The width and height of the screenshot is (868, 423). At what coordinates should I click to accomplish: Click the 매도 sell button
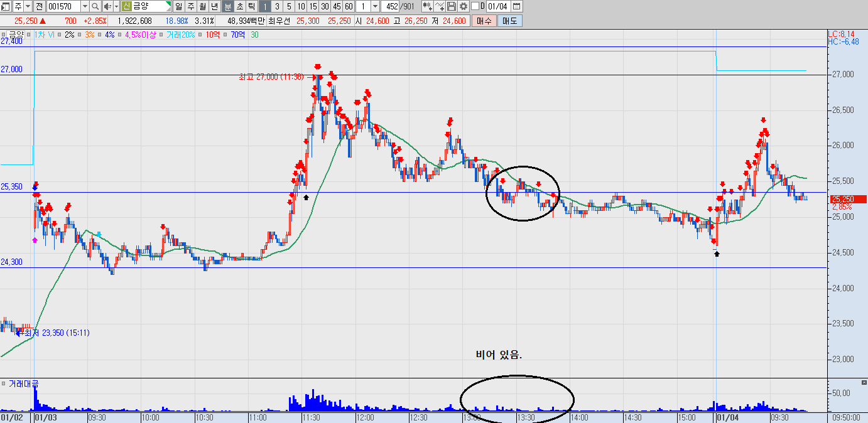point(510,21)
